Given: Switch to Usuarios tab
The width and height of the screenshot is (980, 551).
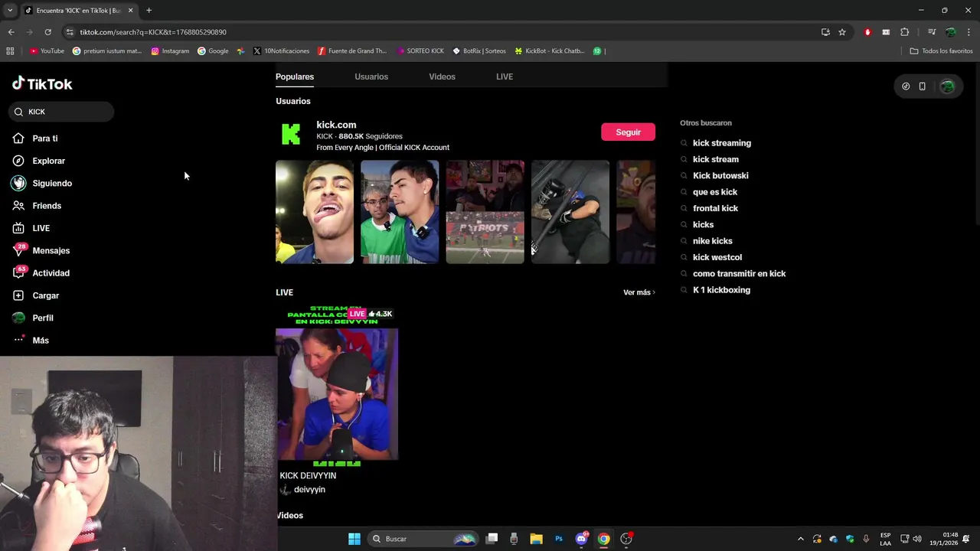Looking at the screenshot, I should (x=371, y=77).
